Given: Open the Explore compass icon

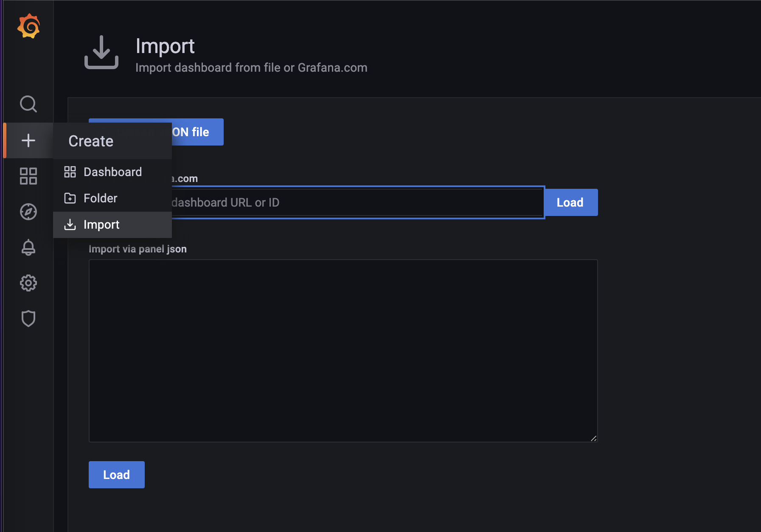Looking at the screenshot, I should point(28,212).
